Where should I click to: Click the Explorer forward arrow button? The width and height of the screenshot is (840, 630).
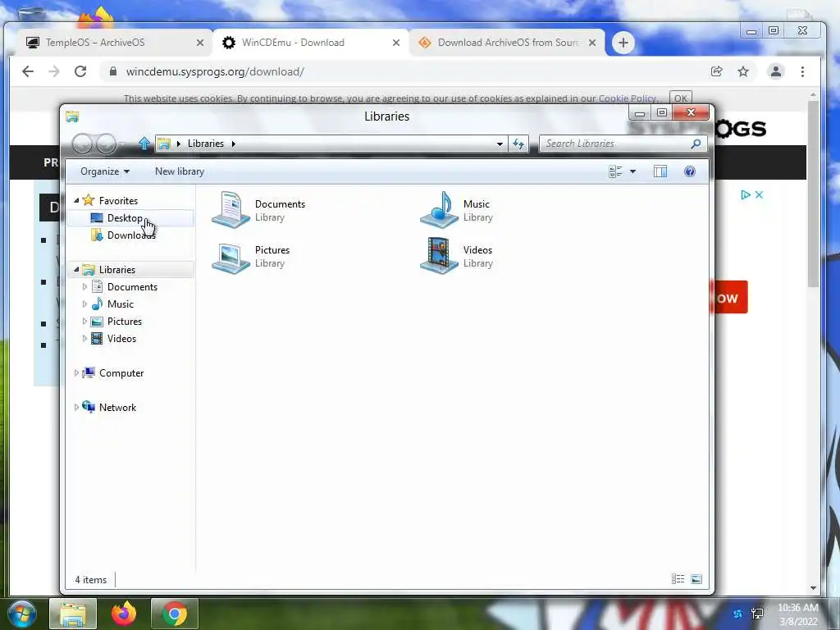click(106, 144)
